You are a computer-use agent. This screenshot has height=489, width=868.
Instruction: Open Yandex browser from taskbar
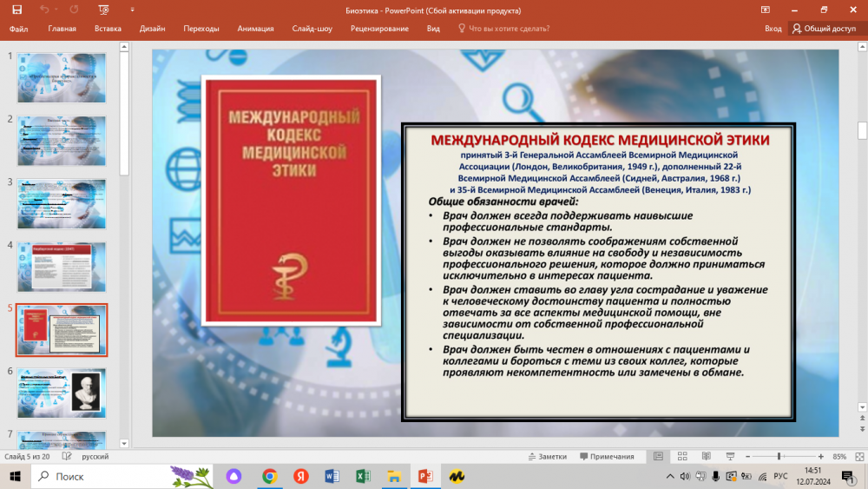coord(300,476)
